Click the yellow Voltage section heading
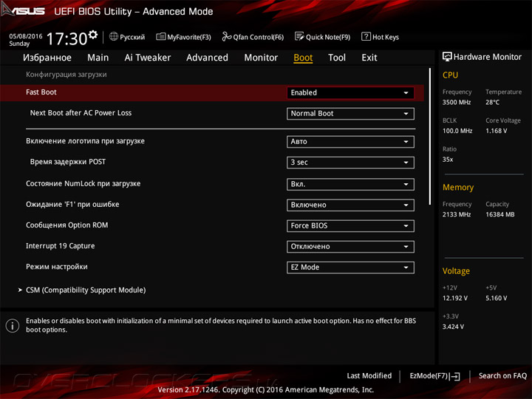 [457, 271]
